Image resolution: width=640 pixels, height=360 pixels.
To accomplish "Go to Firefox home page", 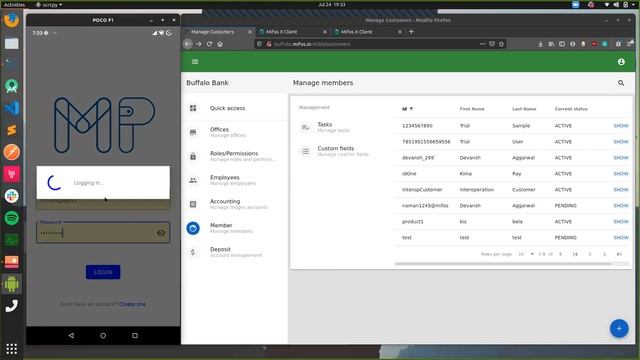I will [220, 44].
